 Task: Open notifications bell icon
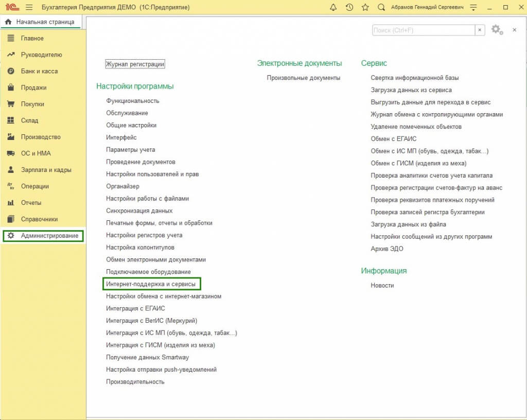(333, 7)
